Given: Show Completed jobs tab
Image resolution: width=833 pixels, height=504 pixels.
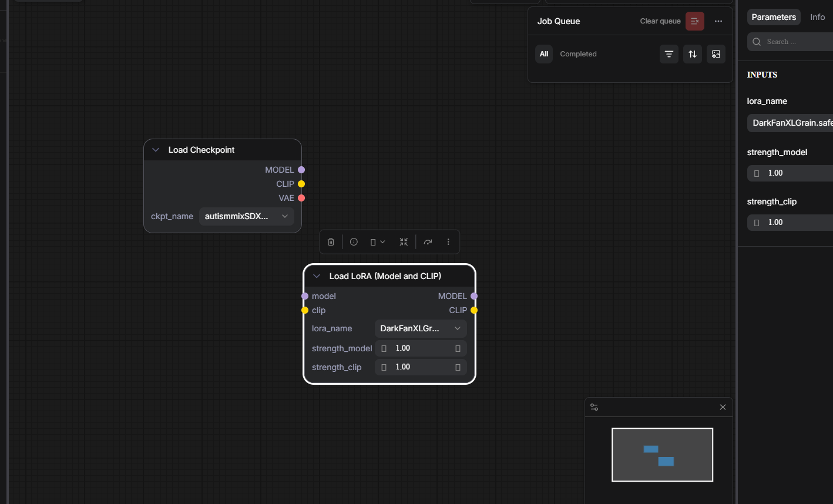Looking at the screenshot, I should point(578,54).
